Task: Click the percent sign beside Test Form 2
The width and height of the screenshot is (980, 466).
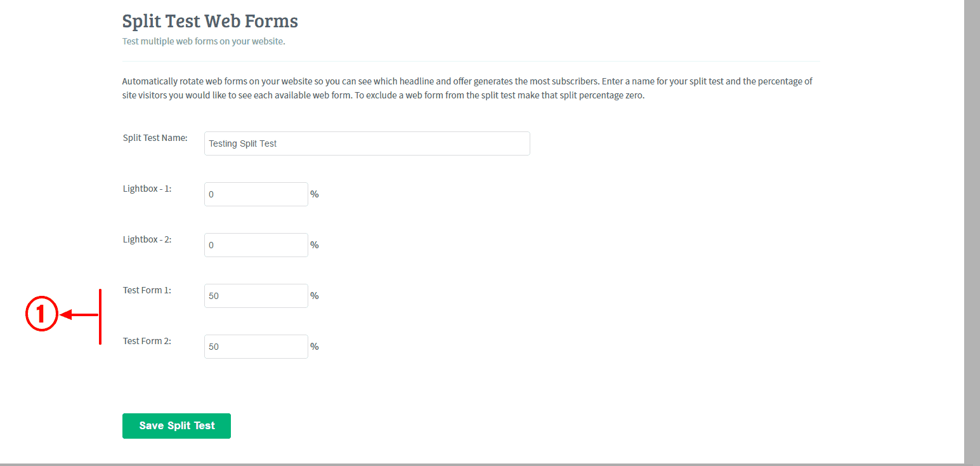Action: pyautogui.click(x=315, y=347)
